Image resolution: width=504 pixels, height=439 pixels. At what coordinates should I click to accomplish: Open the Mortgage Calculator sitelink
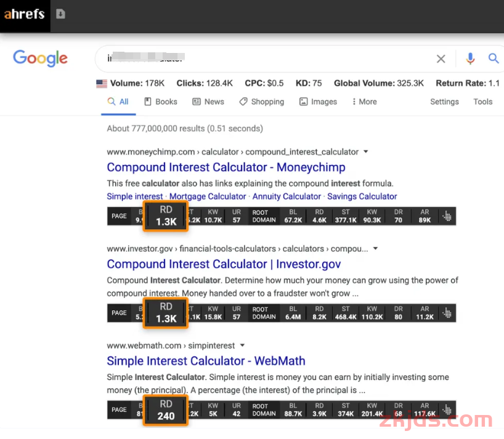coord(207,196)
